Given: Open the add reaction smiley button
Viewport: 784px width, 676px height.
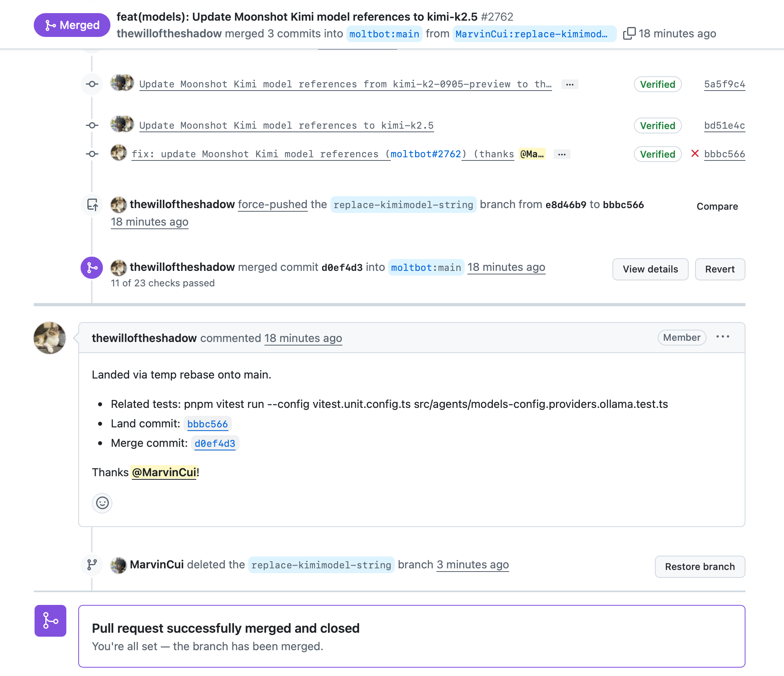Looking at the screenshot, I should (x=102, y=503).
